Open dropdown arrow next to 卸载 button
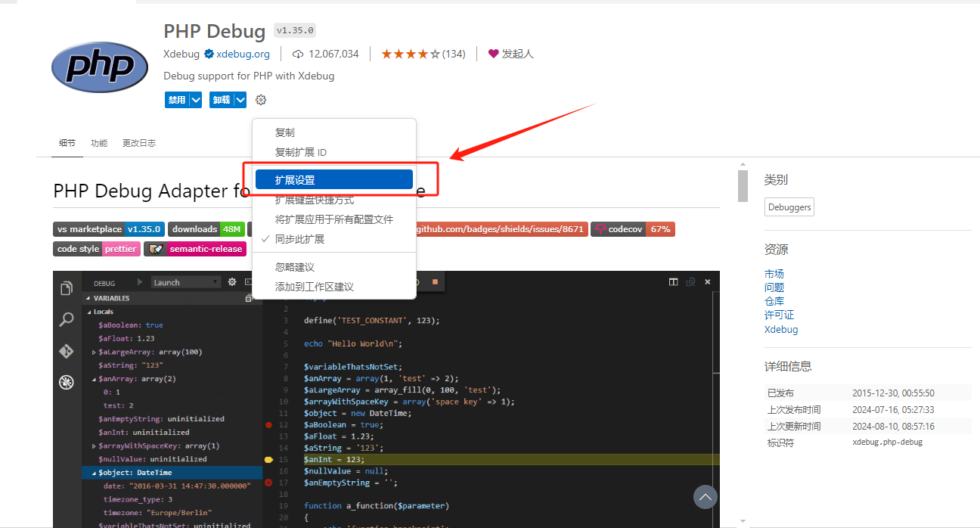The width and height of the screenshot is (980, 528). (x=240, y=100)
